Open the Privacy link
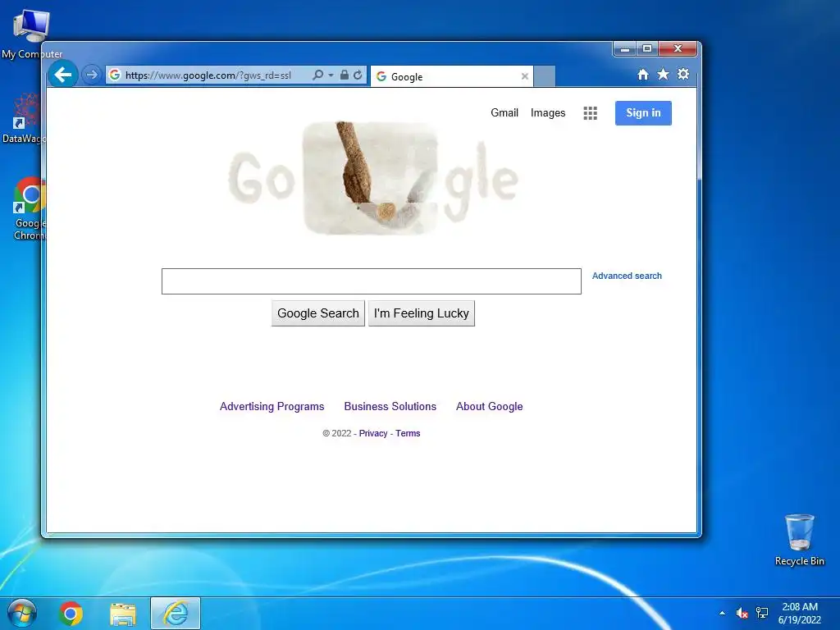840x630 pixels. [x=373, y=433]
